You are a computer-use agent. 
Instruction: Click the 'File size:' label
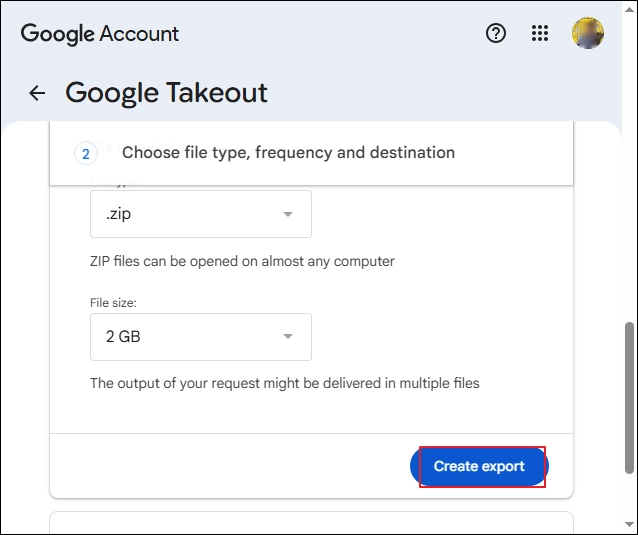coord(113,303)
